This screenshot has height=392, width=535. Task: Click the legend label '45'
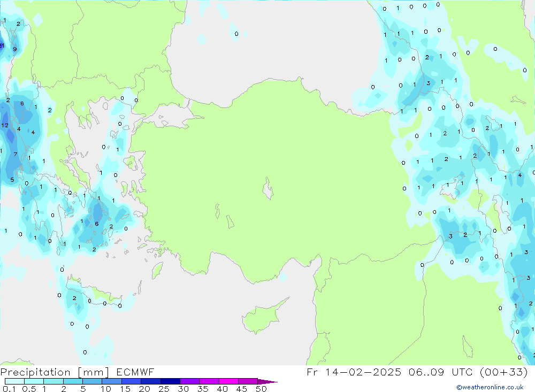242,389
